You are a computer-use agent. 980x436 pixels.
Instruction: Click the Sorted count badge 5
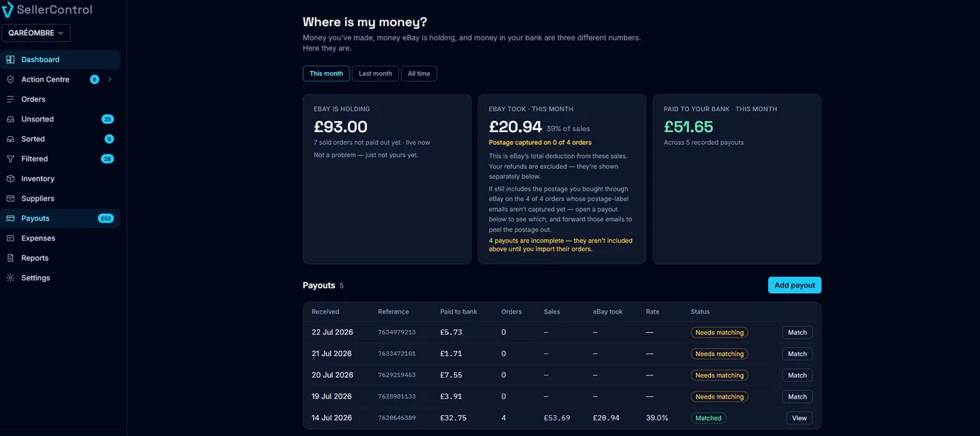(x=110, y=139)
